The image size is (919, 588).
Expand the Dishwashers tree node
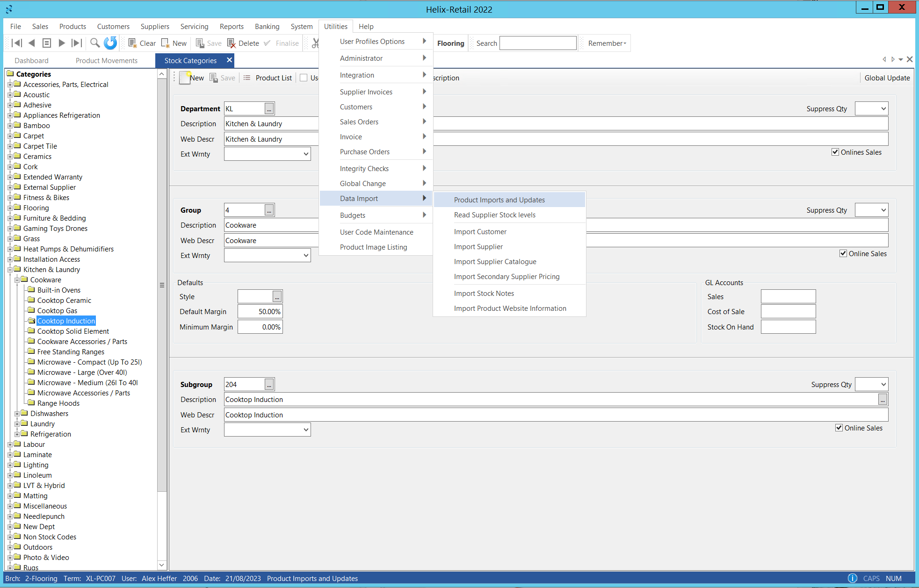(x=17, y=414)
